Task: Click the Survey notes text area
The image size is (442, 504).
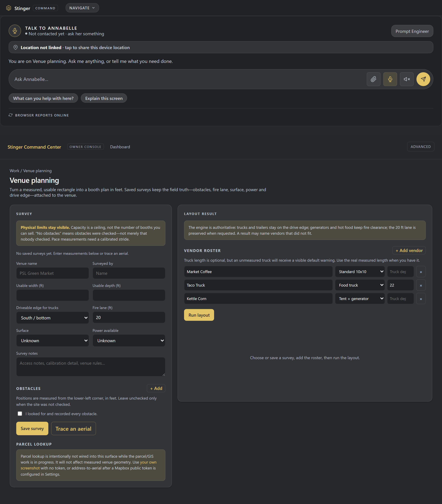Action: pyautogui.click(x=91, y=367)
